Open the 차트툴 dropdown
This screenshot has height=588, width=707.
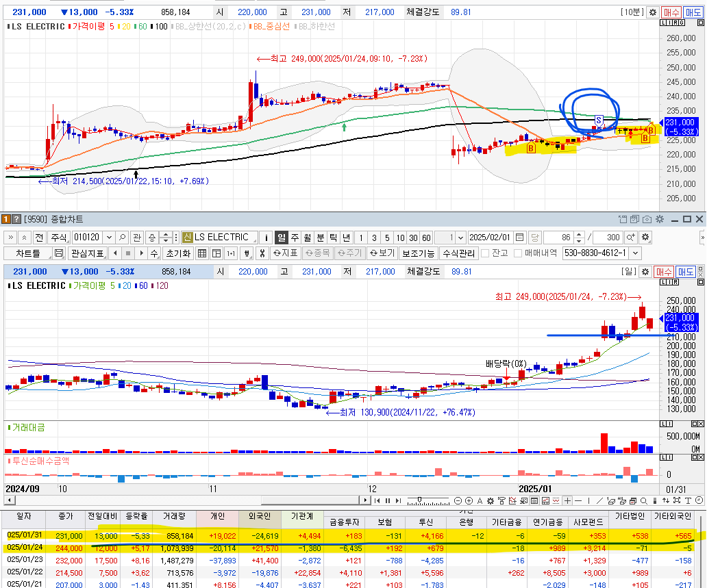click(x=28, y=253)
